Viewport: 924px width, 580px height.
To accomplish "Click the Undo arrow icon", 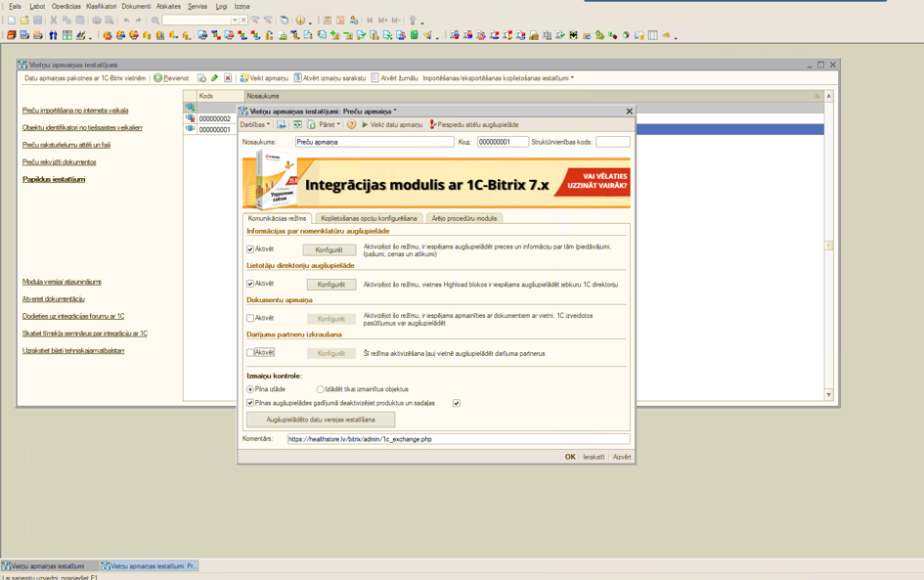I will 126,20.
